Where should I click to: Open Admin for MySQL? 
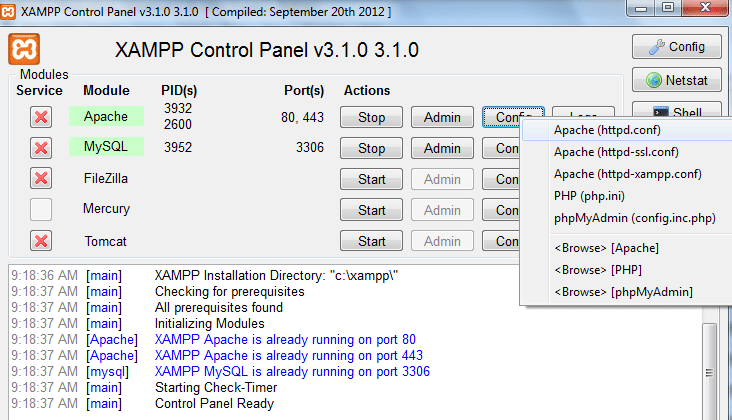click(x=441, y=149)
